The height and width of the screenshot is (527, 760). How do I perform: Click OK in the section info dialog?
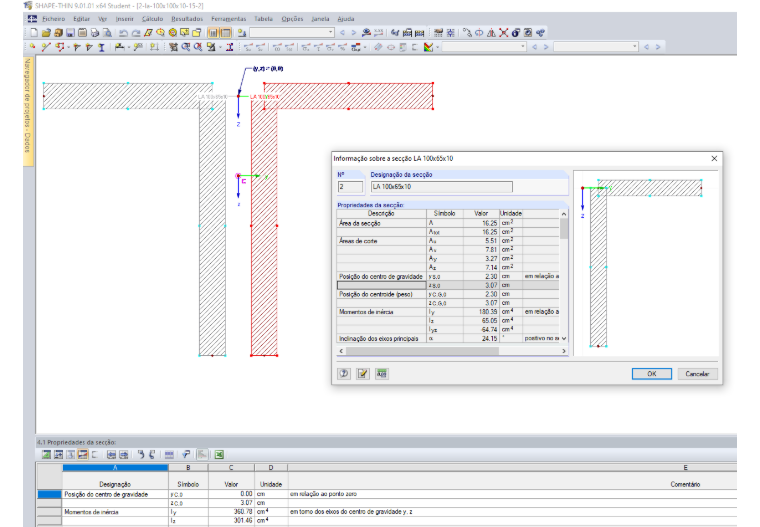coord(651,374)
